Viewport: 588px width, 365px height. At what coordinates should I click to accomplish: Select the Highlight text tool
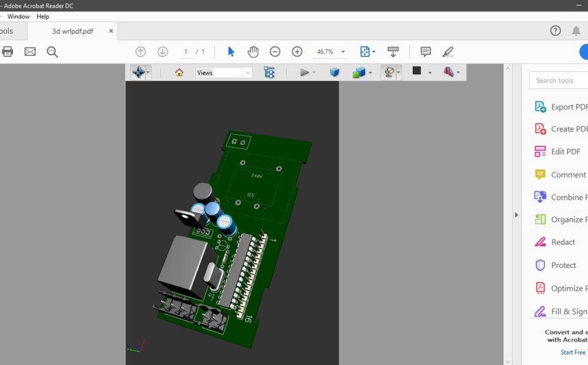(448, 52)
